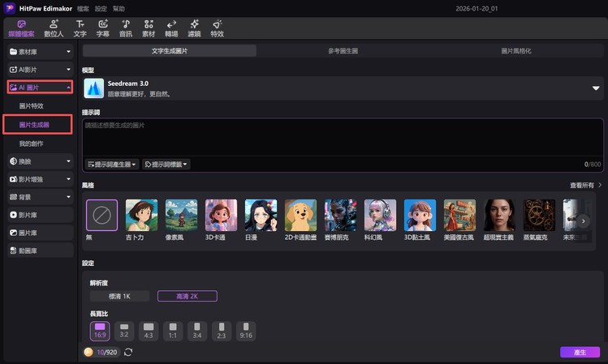Open the 特效 effects tool
This screenshot has width=608, height=364.
(218, 28)
